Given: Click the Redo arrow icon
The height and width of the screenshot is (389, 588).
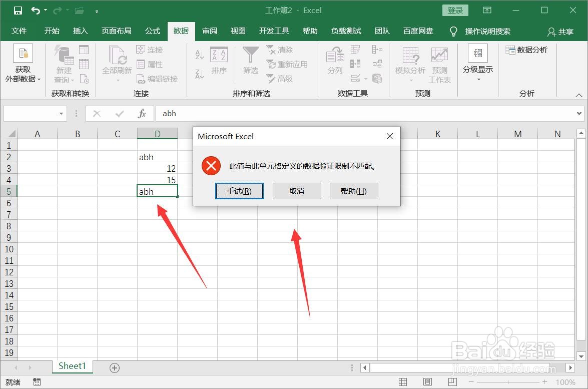Looking at the screenshot, I should point(57,11).
